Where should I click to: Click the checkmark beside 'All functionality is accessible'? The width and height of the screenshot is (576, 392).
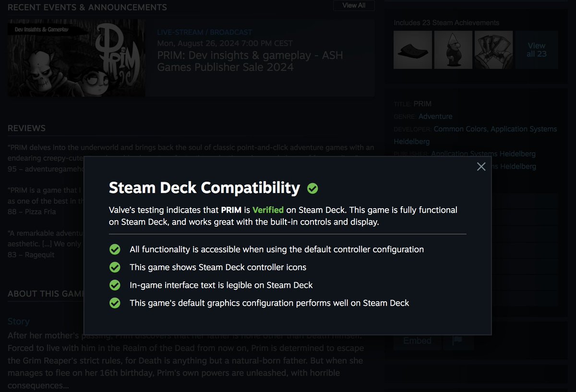point(115,249)
